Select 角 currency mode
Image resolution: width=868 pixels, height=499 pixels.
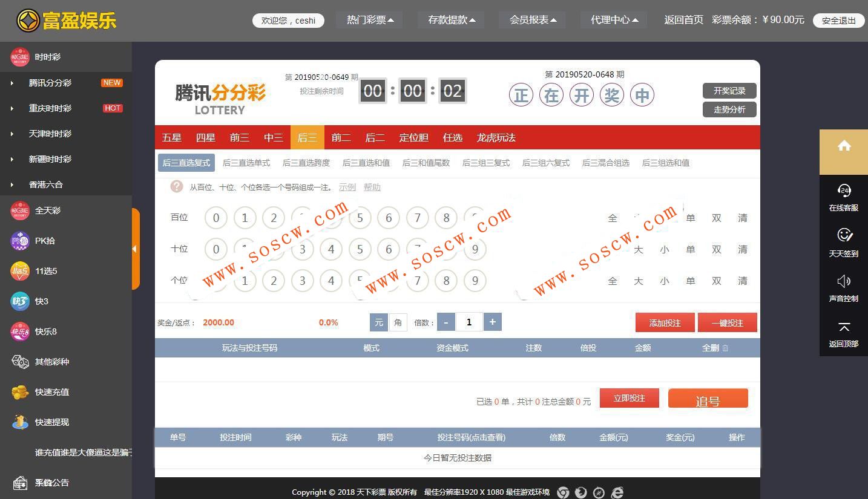[x=398, y=322]
